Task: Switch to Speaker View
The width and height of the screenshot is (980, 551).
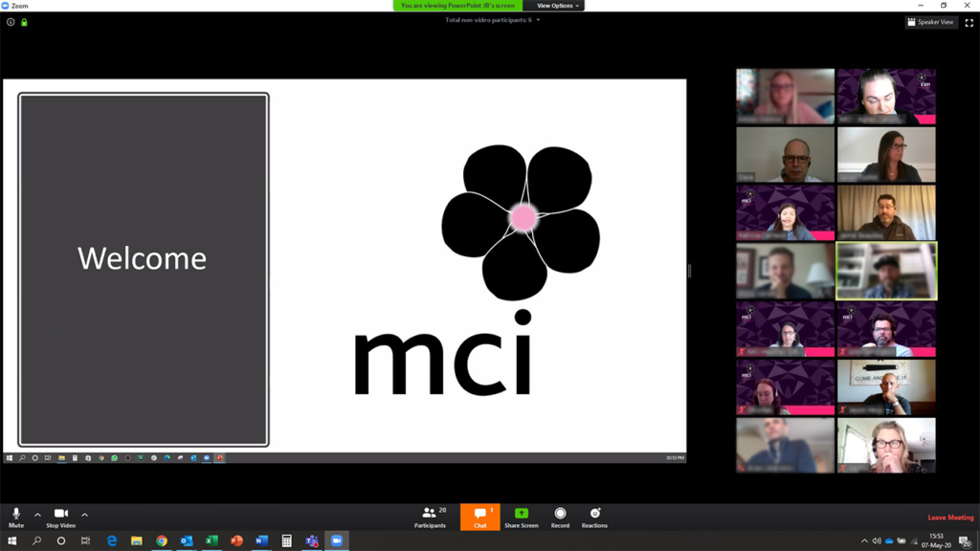Action: (930, 22)
